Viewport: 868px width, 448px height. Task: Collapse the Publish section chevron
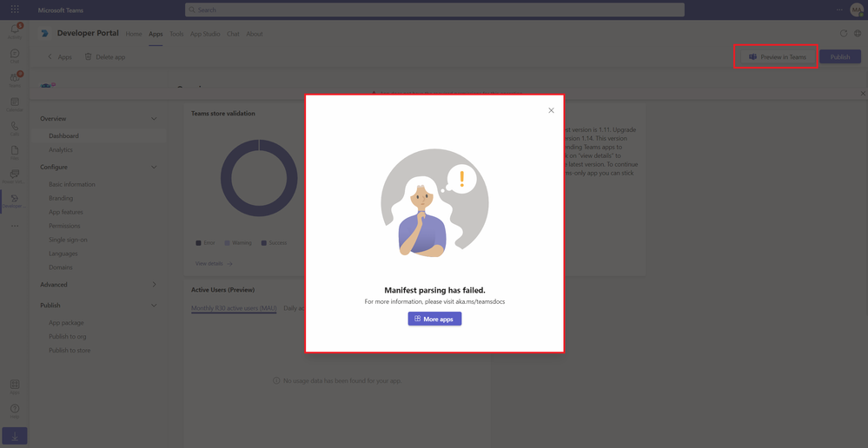click(x=154, y=306)
